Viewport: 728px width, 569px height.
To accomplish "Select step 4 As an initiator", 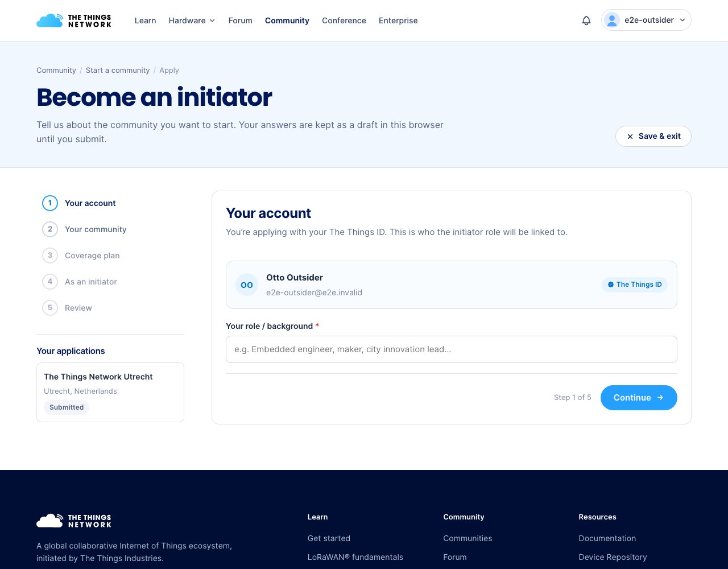I will 80,282.
